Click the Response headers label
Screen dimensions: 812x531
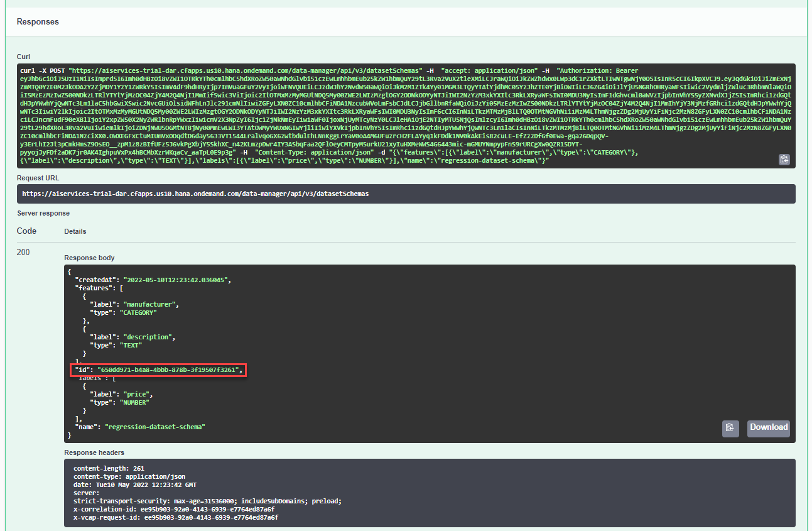tap(94, 452)
